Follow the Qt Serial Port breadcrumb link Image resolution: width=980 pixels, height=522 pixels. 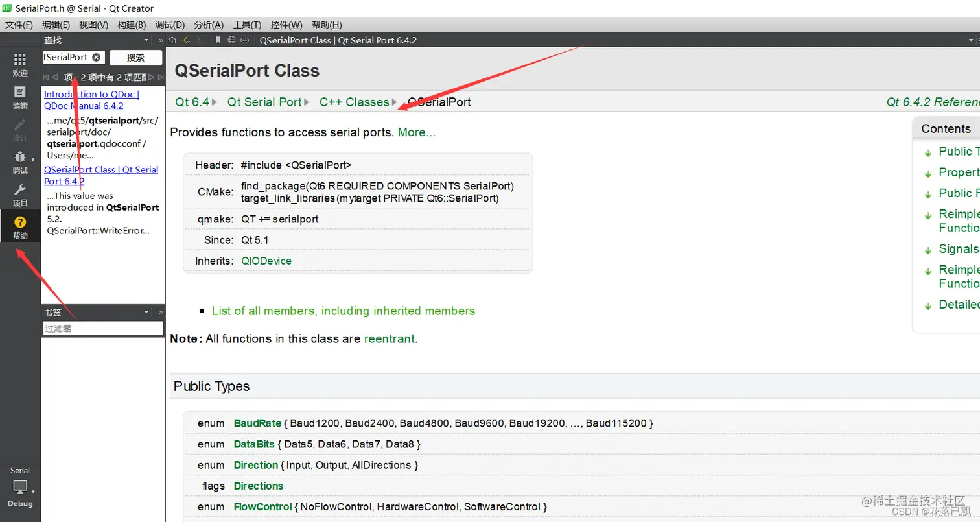[264, 102]
